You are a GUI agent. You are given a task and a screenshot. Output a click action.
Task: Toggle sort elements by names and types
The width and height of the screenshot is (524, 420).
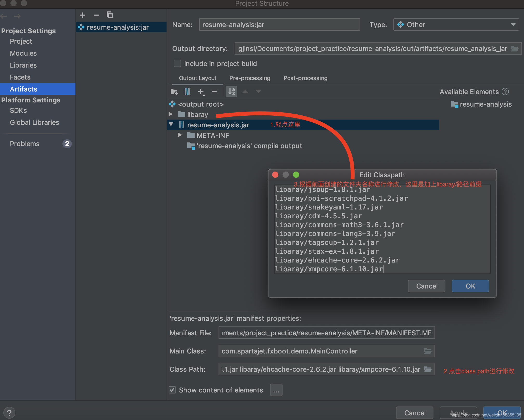tap(231, 91)
